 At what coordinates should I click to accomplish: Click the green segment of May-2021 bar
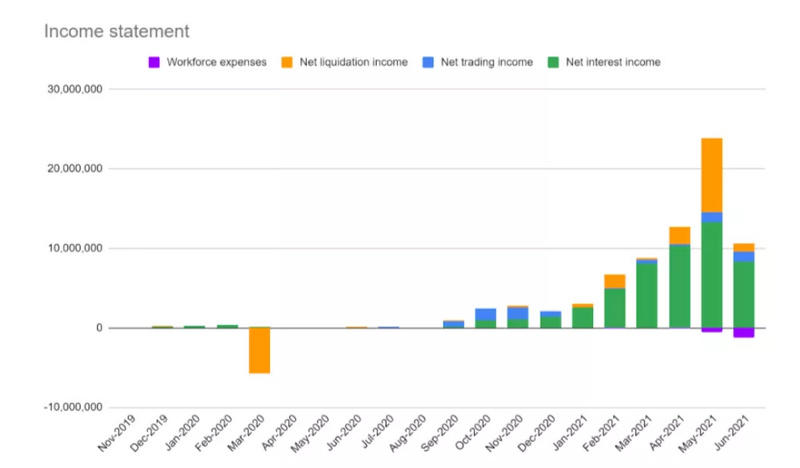(712, 275)
